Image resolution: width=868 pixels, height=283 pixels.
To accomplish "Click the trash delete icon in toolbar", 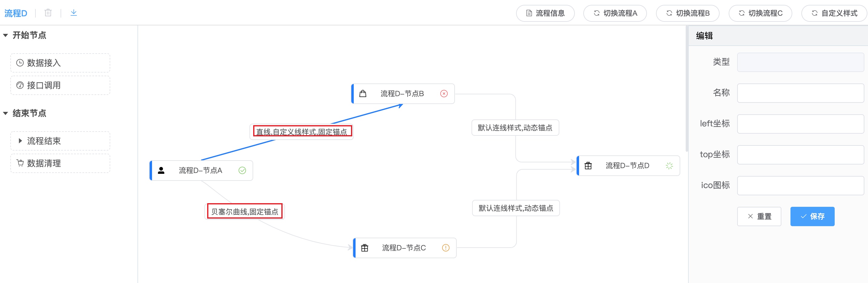I will pos(48,13).
